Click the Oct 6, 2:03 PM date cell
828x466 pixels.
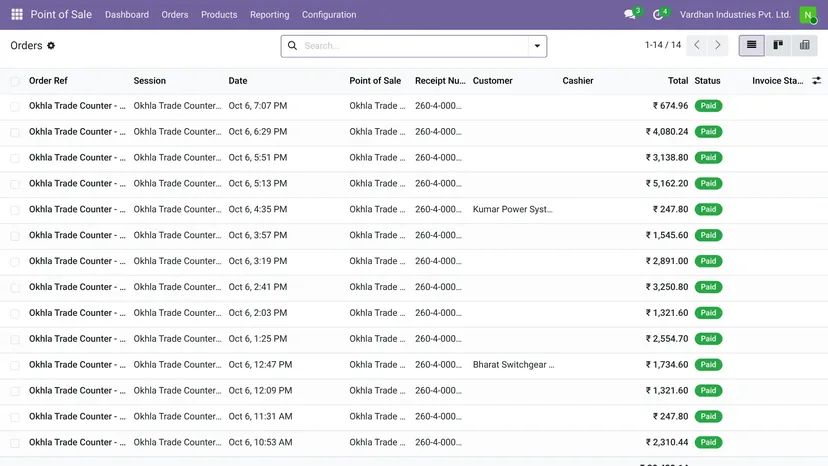(x=258, y=313)
